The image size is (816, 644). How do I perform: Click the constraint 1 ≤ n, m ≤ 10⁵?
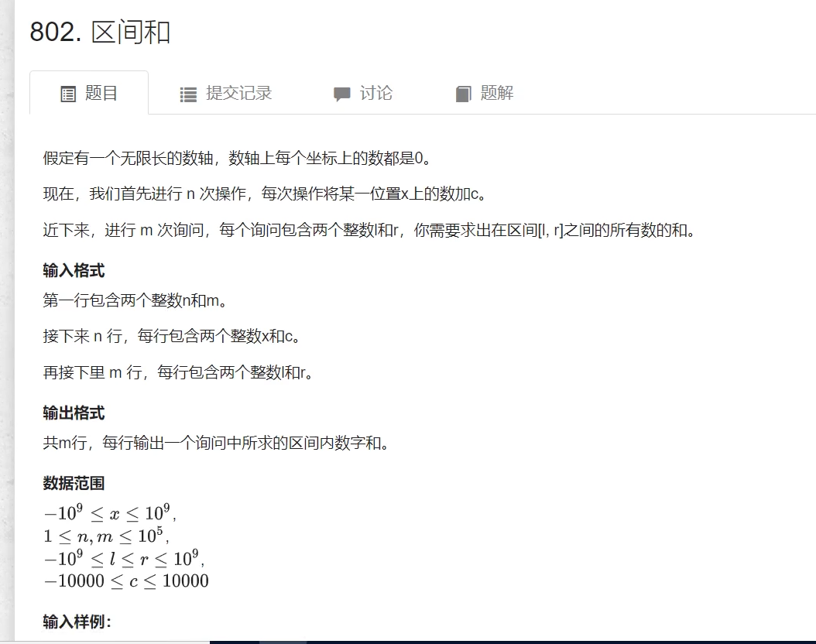(107, 536)
